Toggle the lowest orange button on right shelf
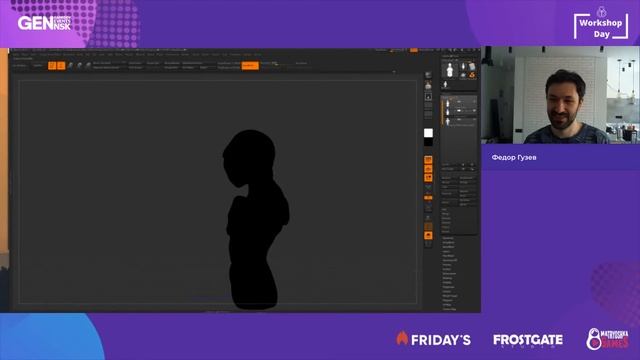 (428, 236)
